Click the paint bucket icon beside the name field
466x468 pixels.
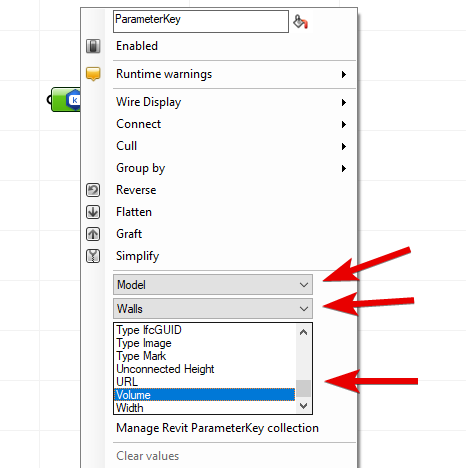300,22
